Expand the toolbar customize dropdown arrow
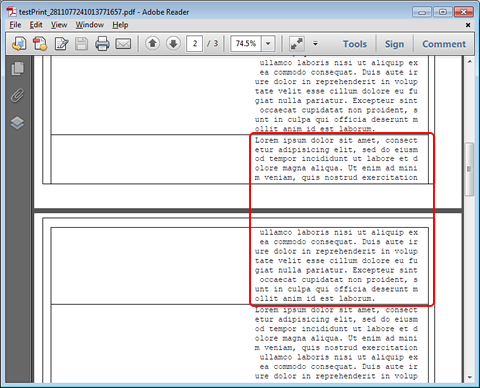Screen dimensions: 480x388 point(315,44)
